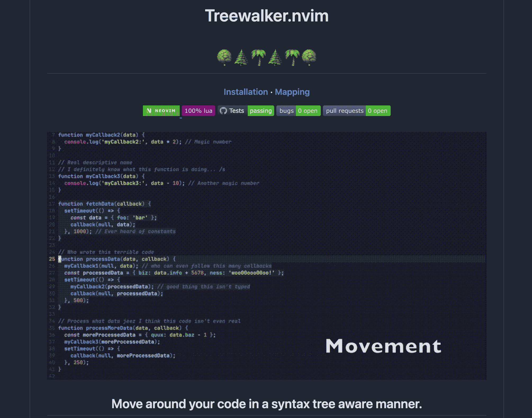This screenshot has height=418, width=532.
Task: Click the Treewalker.nvim heading
Action: pyautogui.click(x=267, y=16)
